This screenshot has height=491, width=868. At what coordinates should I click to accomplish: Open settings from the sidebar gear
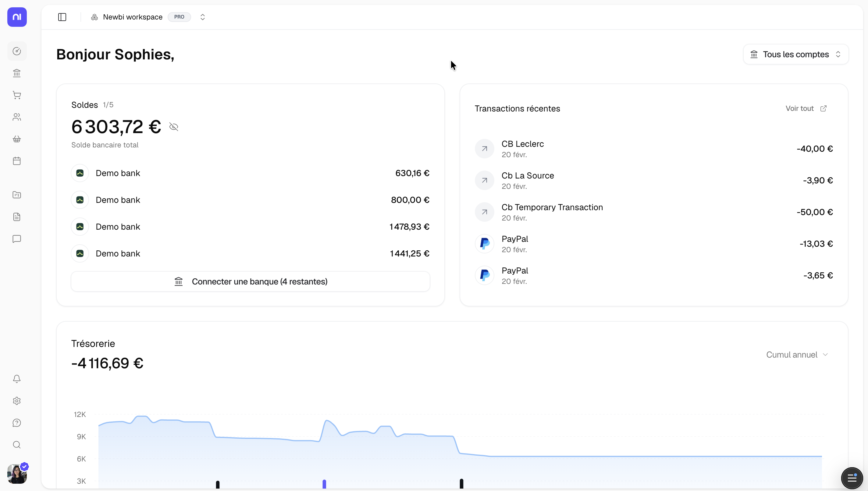tap(17, 401)
